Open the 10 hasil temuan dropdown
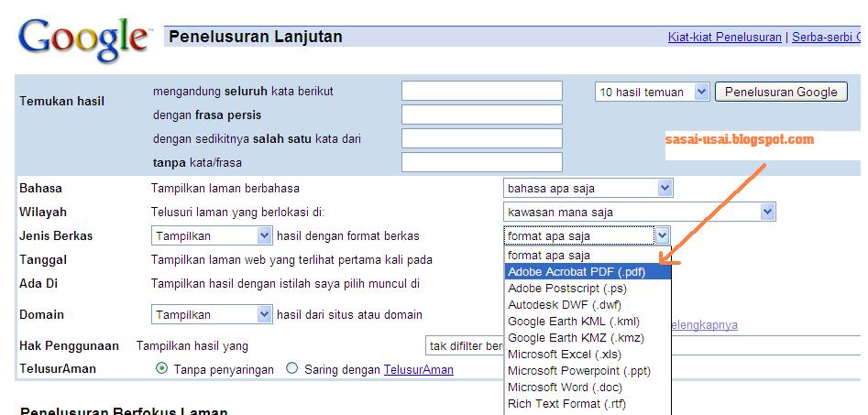The image size is (868, 415). pyautogui.click(x=652, y=92)
